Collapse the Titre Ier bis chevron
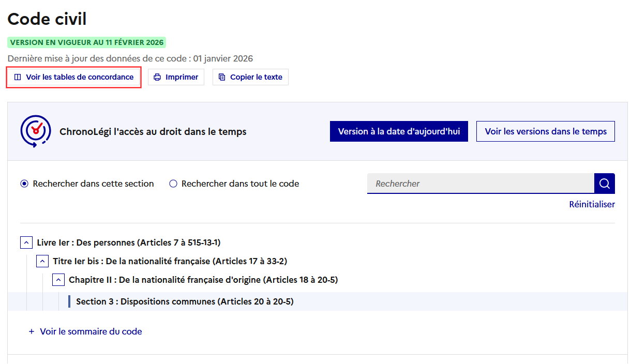 [x=42, y=261]
